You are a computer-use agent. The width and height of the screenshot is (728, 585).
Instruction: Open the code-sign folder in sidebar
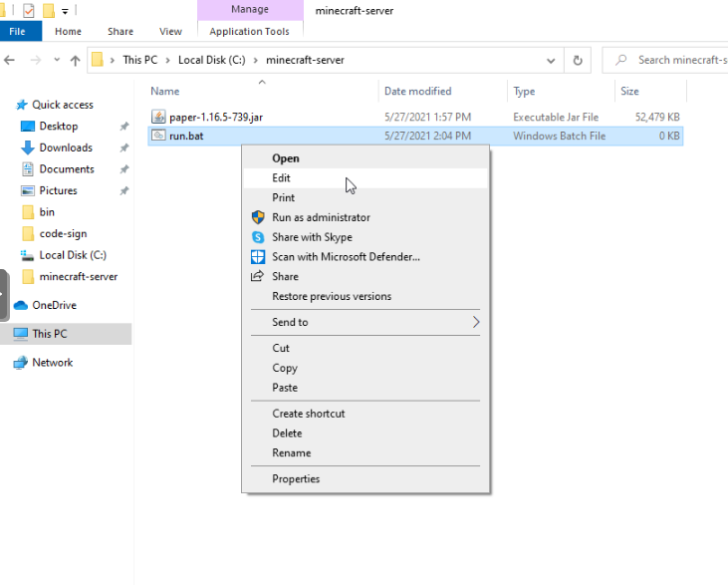click(63, 233)
